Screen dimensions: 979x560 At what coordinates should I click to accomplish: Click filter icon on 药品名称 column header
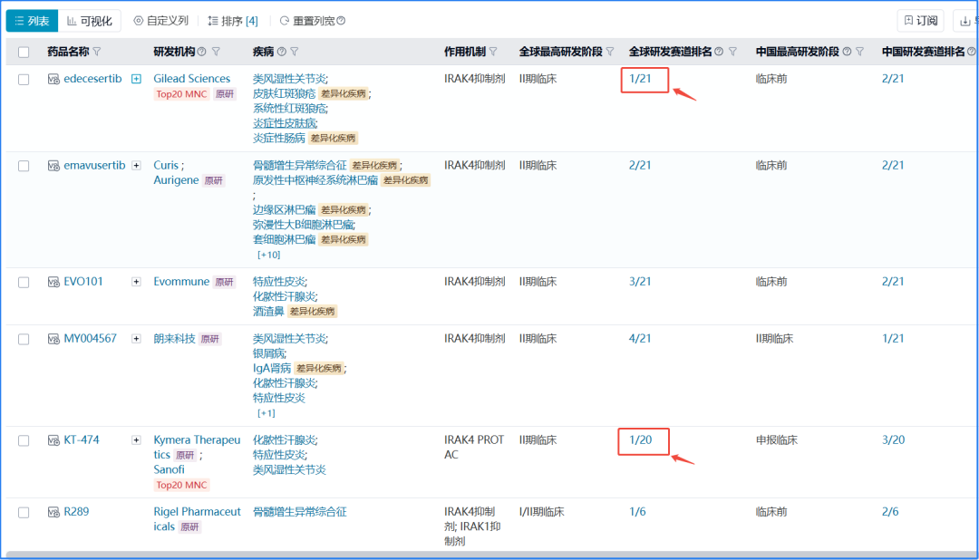click(x=97, y=53)
